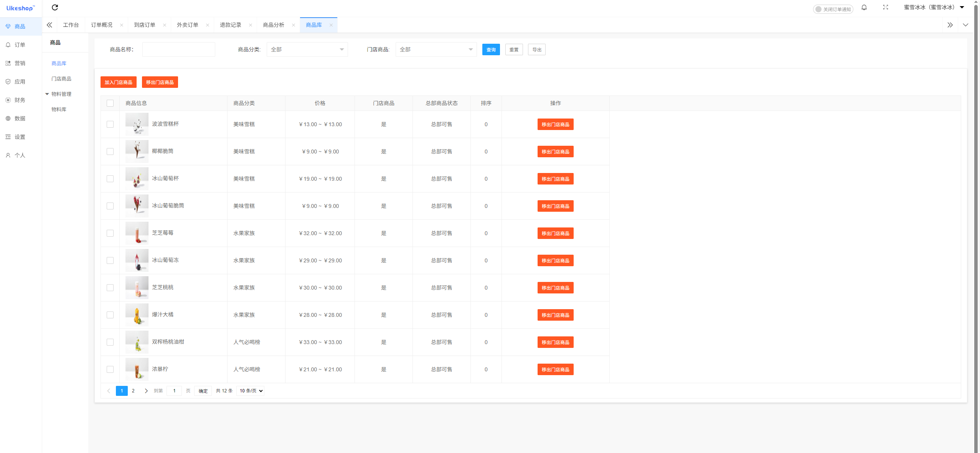Check the checkbox for 波波雪糕杯

(111, 124)
